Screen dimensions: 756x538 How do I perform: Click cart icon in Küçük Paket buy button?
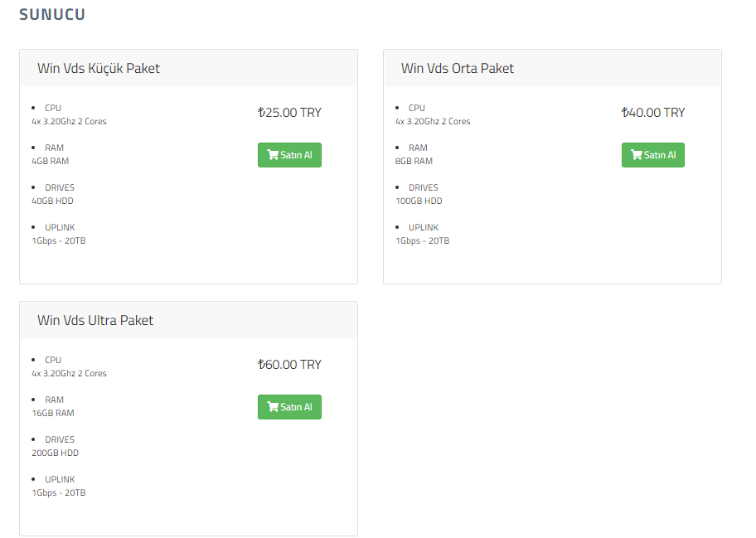[273, 155]
